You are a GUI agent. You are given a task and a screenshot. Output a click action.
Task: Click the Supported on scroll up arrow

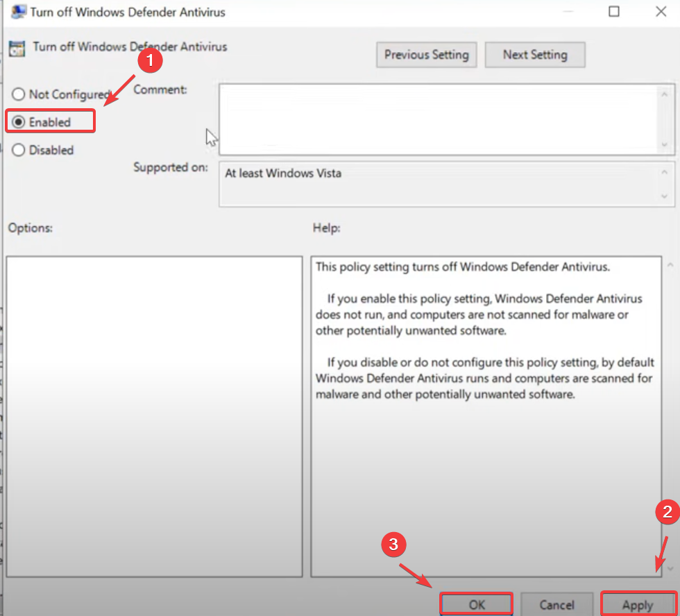(665, 173)
